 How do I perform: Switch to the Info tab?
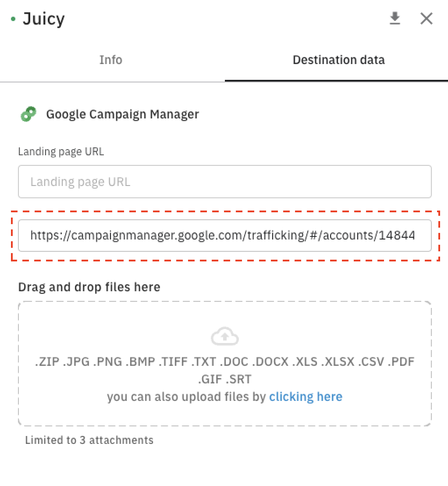110,60
